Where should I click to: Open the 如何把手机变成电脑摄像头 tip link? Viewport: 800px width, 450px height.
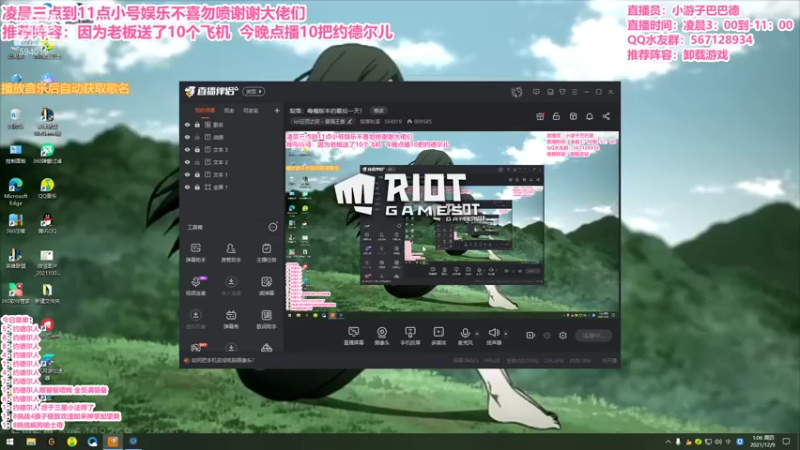222,360
